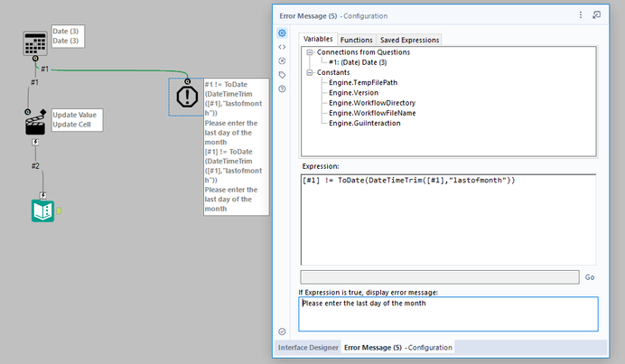Click the Go button
Image resolution: width=625 pixels, height=364 pixels.
590,277
